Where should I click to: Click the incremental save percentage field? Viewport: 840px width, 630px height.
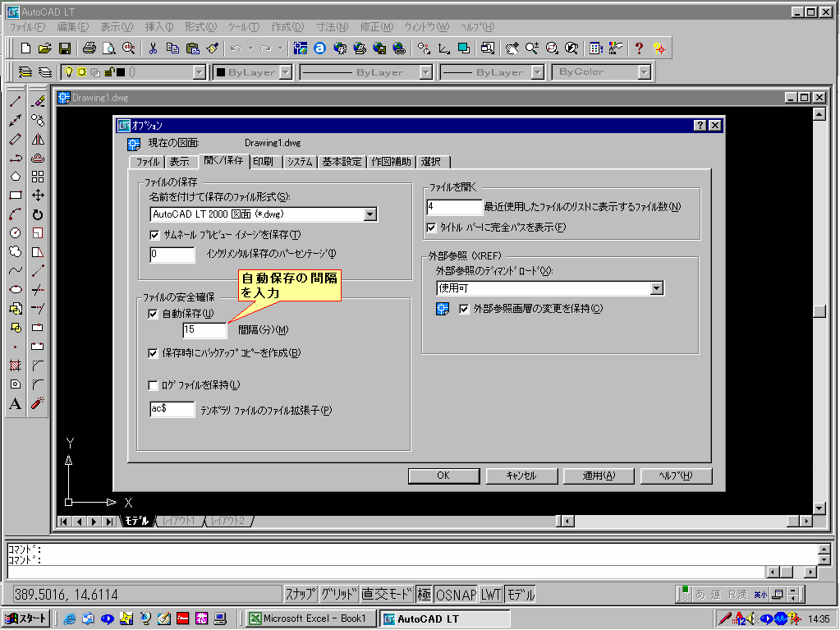click(172, 255)
